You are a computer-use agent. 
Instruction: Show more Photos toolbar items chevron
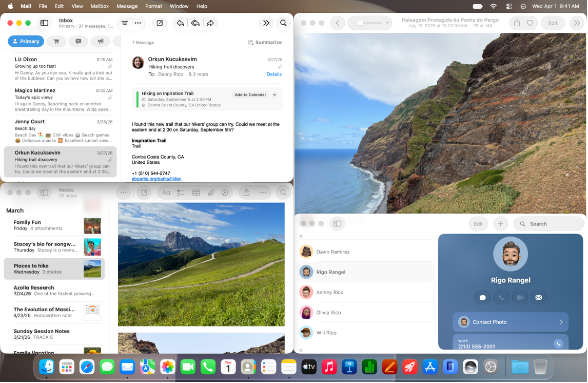[577, 23]
